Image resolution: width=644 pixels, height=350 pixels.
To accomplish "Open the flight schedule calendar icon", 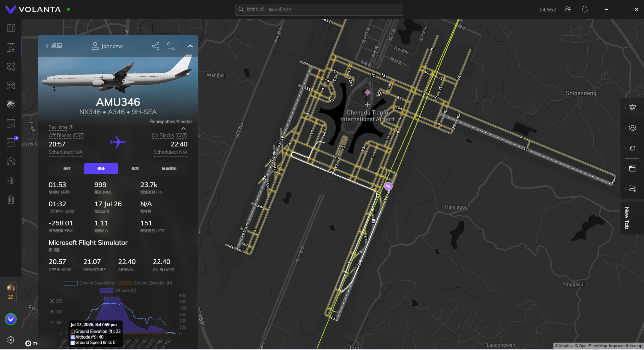I will pos(11,47).
